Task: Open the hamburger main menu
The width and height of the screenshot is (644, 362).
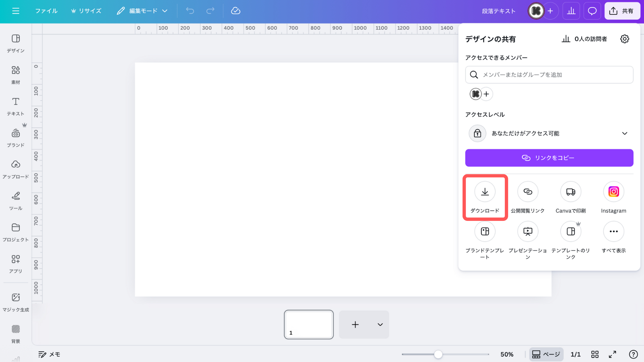Action: click(x=16, y=11)
